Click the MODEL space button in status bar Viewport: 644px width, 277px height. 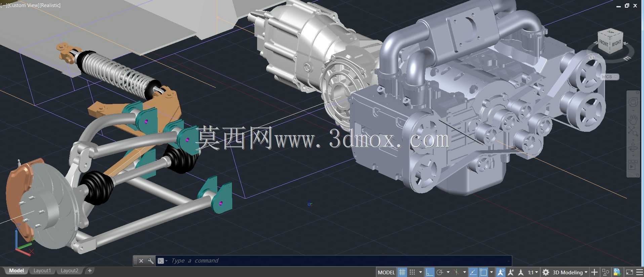pyautogui.click(x=386, y=272)
